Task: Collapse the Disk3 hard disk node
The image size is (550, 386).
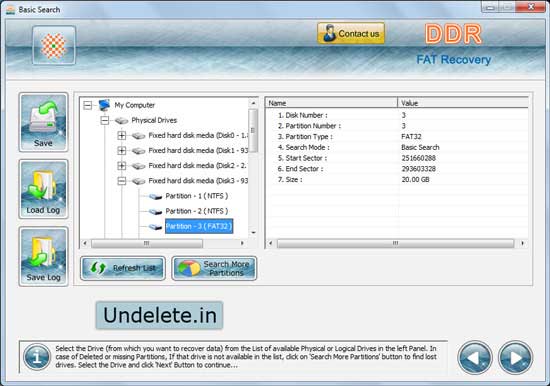Action: click(122, 181)
